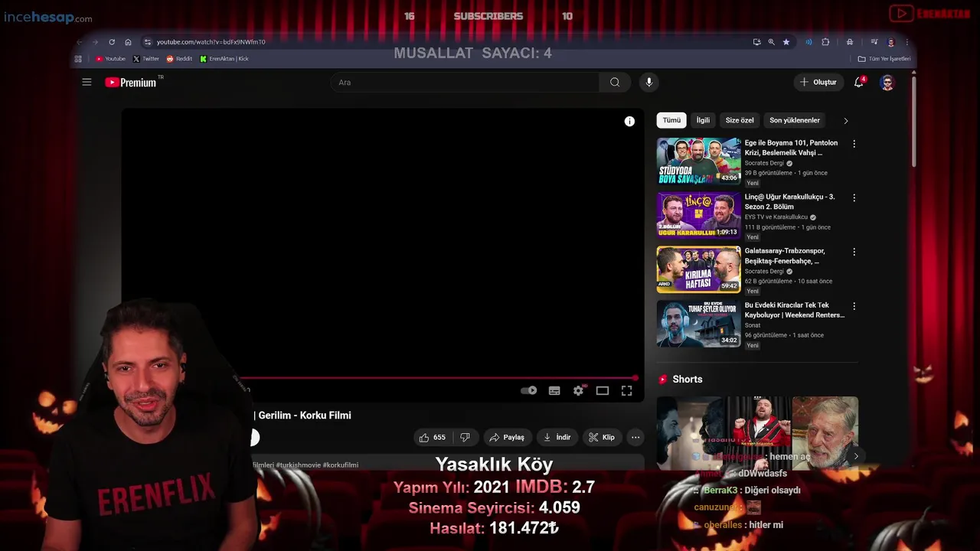Open options for Bu Evdeki Kiracılar video
The height and width of the screenshot is (551, 980).
(x=854, y=306)
